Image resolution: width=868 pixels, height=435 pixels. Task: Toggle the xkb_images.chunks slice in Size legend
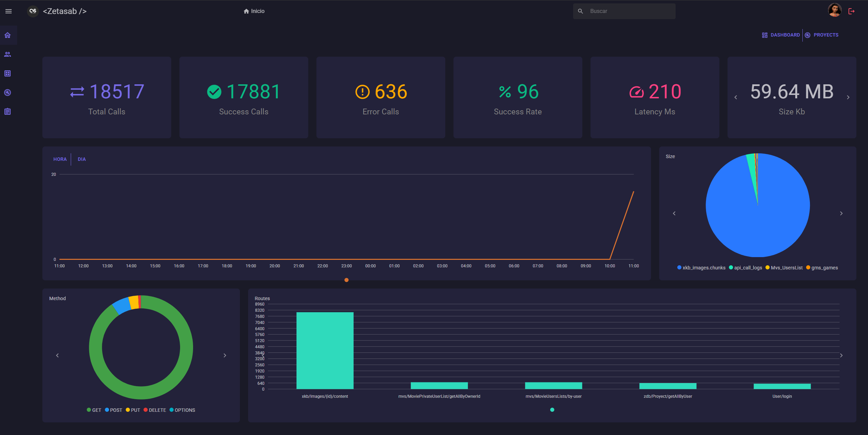click(701, 268)
